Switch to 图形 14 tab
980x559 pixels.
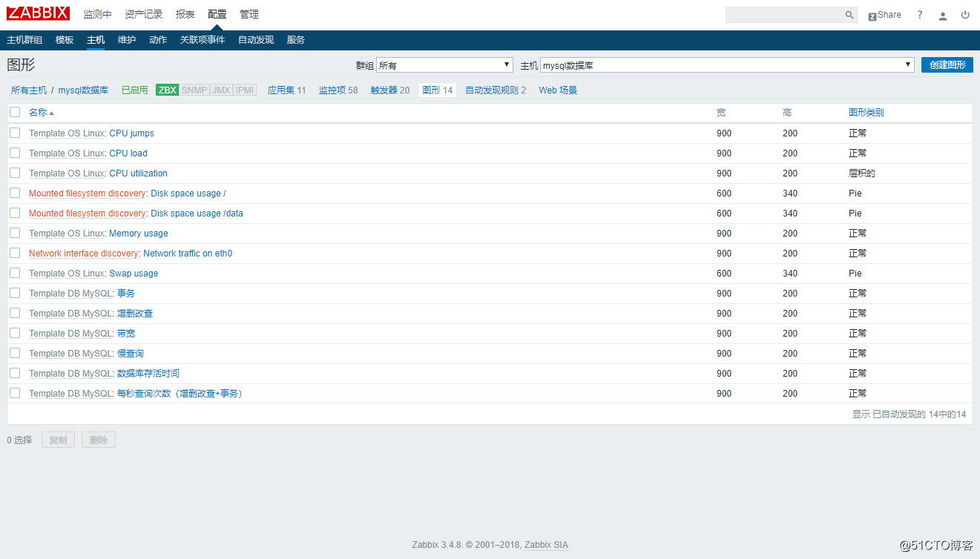(437, 90)
